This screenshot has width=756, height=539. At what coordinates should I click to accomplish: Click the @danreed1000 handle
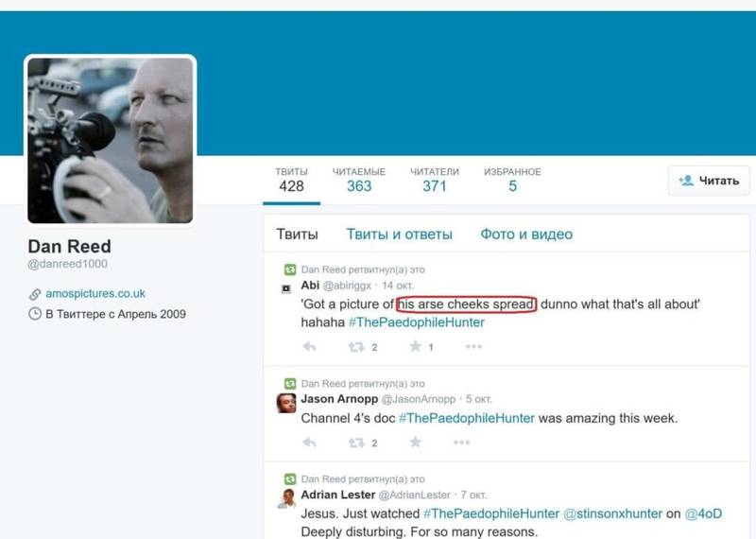coord(67,264)
